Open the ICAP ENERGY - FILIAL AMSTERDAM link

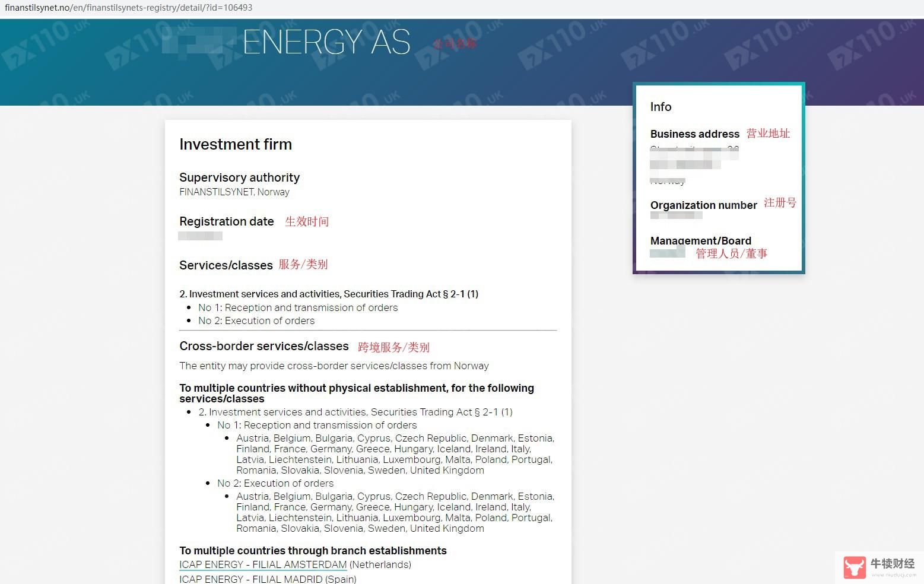(x=263, y=564)
